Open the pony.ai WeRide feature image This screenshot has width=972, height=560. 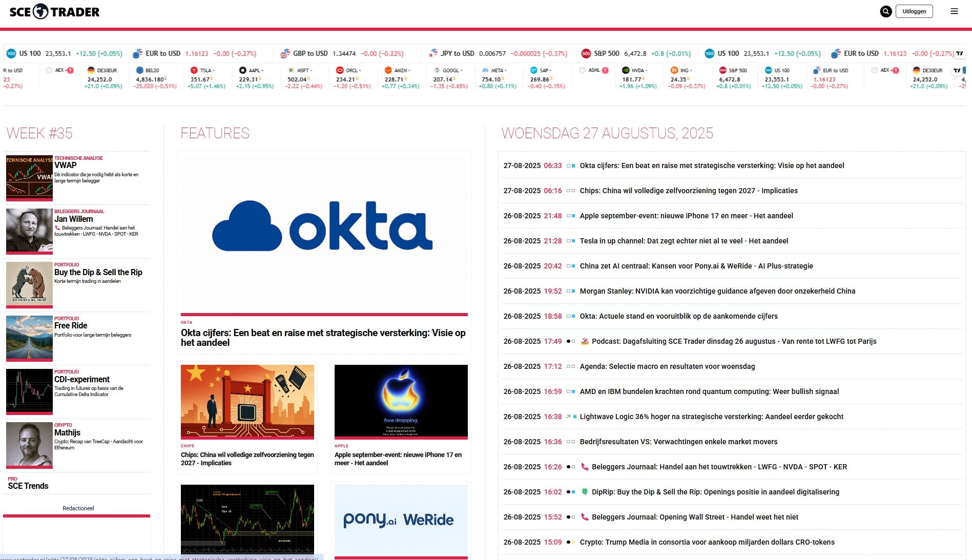coord(401,522)
